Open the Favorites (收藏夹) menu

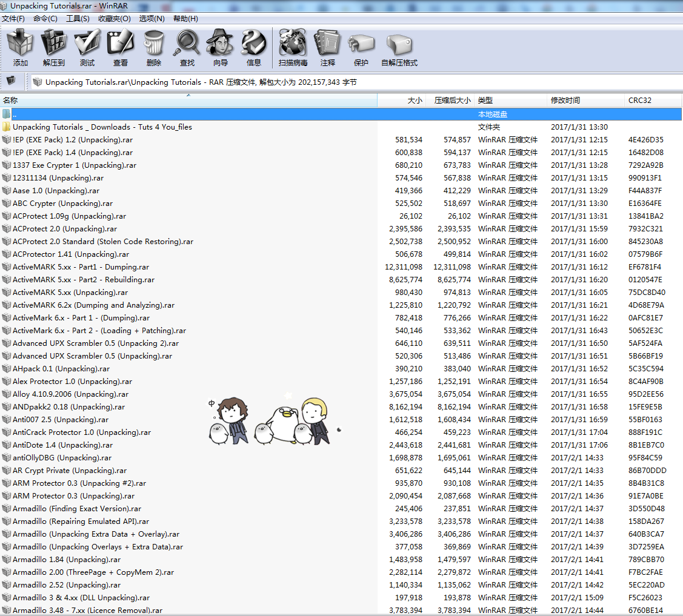tap(114, 19)
